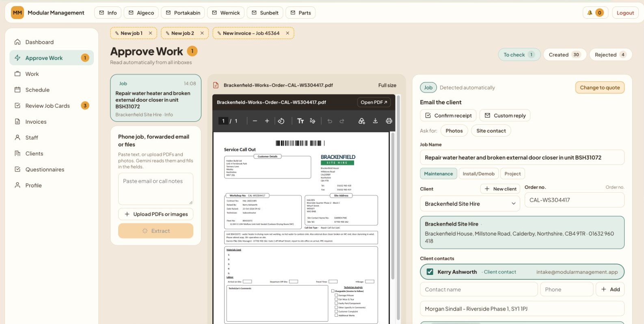Image resolution: width=644 pixels, height=324 pixels.
Task: Click the Phone input field
Action: (x=566, y=290)
